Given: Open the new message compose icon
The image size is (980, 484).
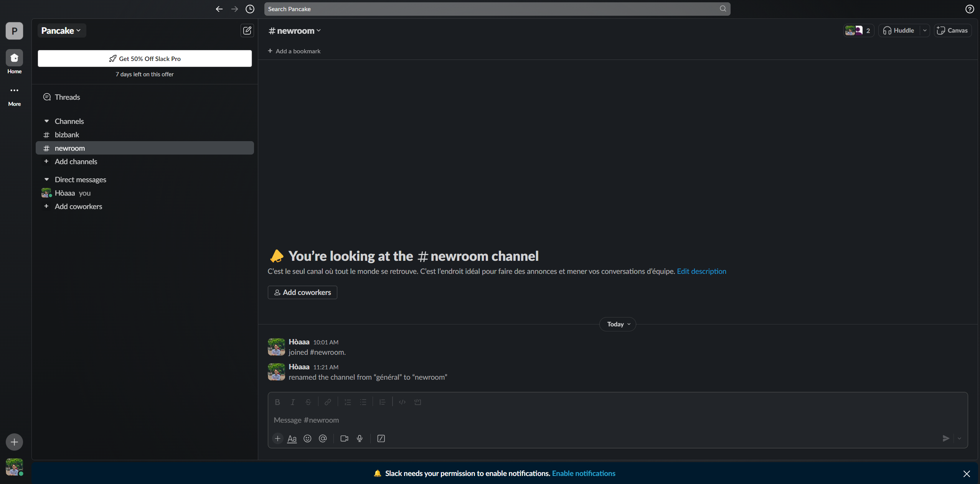Looking at the screenshot, I should 247,30.
